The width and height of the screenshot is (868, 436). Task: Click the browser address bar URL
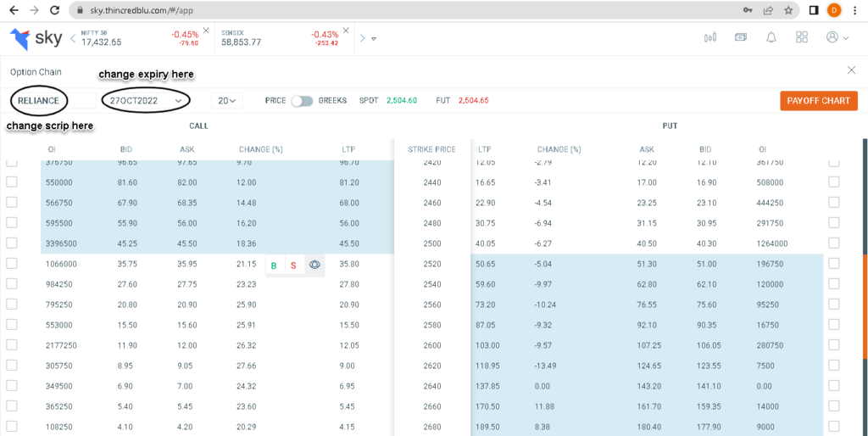tap(142, 10)
